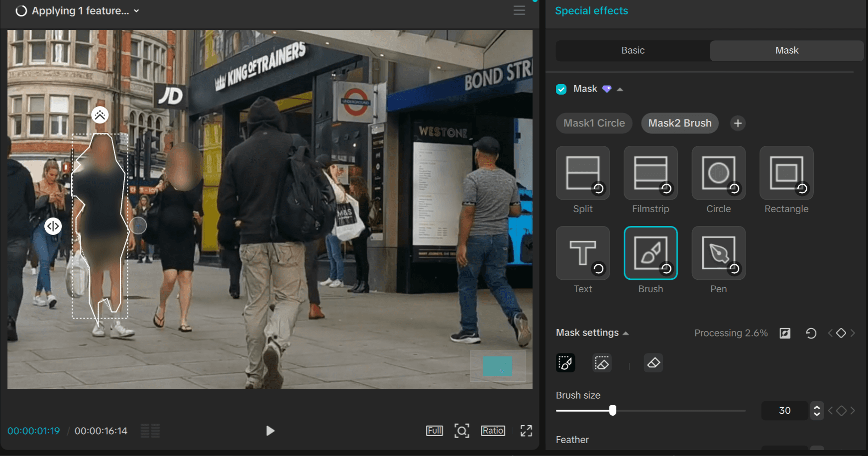Go to previous Brush size keyframe

tap(830, 411)
